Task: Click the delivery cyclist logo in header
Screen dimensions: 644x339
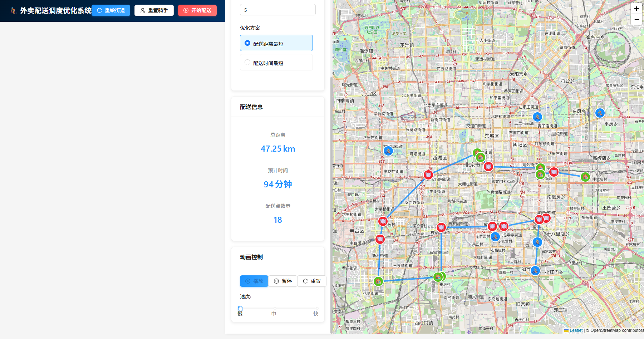Action: [x=13, y=11]
